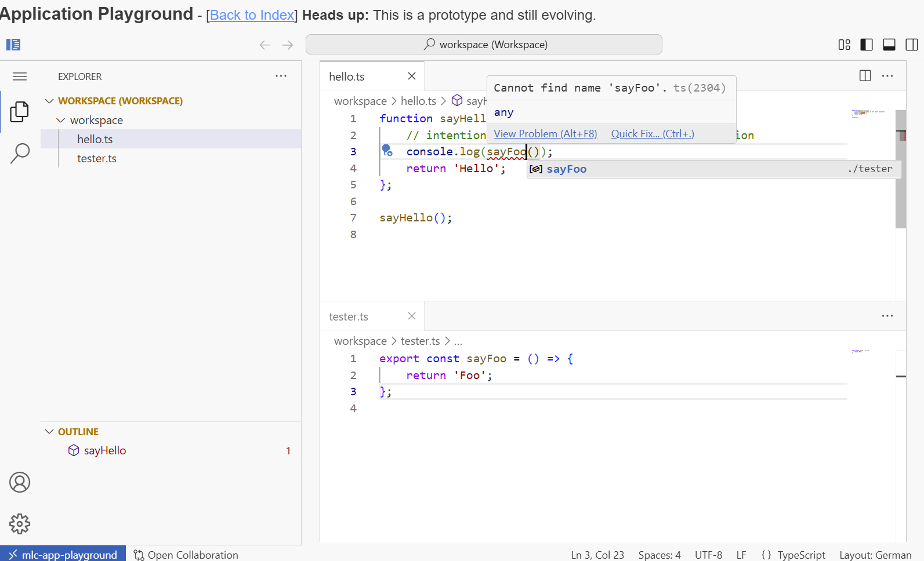
Task: Split the hello.ts editor
Action: 865,76
